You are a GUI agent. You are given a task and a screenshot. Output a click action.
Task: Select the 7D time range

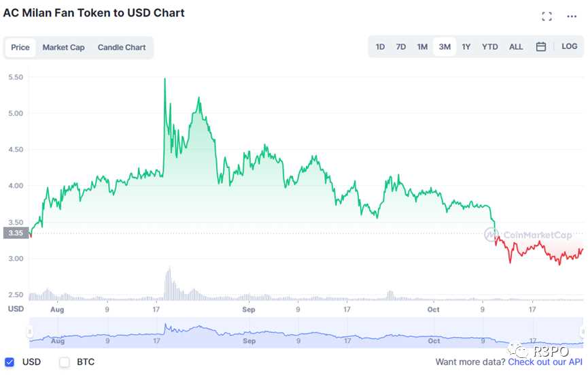point(401,47)
